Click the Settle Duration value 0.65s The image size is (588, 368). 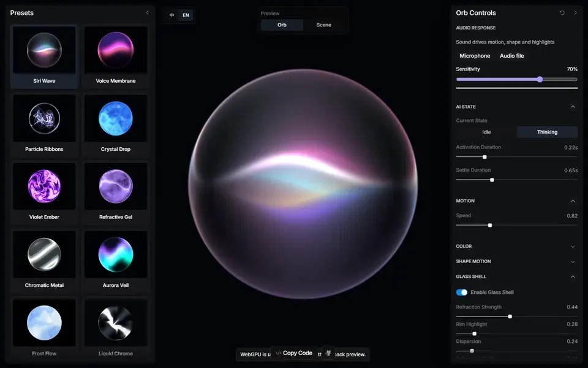[571, 170]
